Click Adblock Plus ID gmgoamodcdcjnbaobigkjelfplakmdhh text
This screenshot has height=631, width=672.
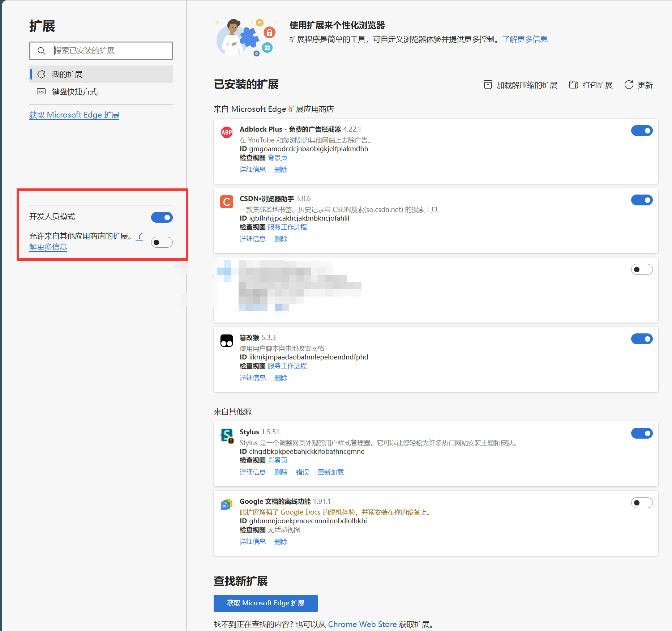click(308, 149)
